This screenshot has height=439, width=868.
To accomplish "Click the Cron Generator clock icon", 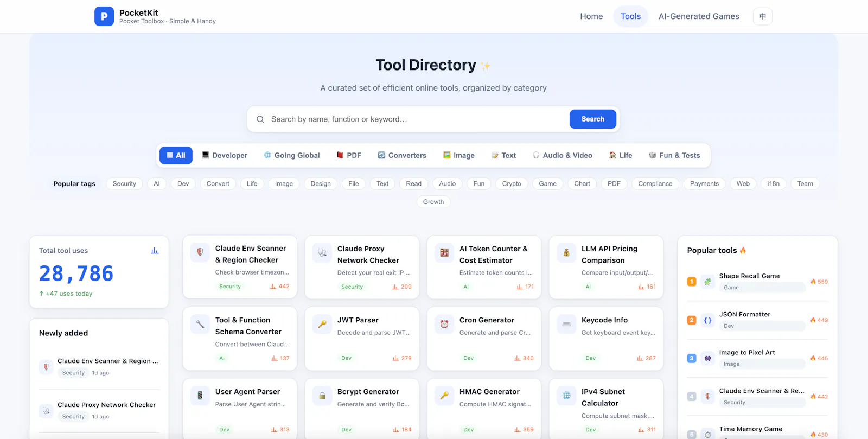I will click(x=444, y=324).
